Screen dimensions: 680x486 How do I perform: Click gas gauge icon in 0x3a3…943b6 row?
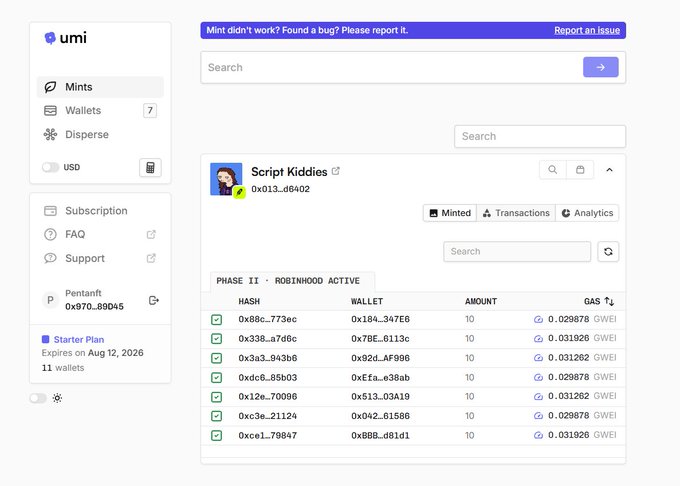[x=538, y=358]
